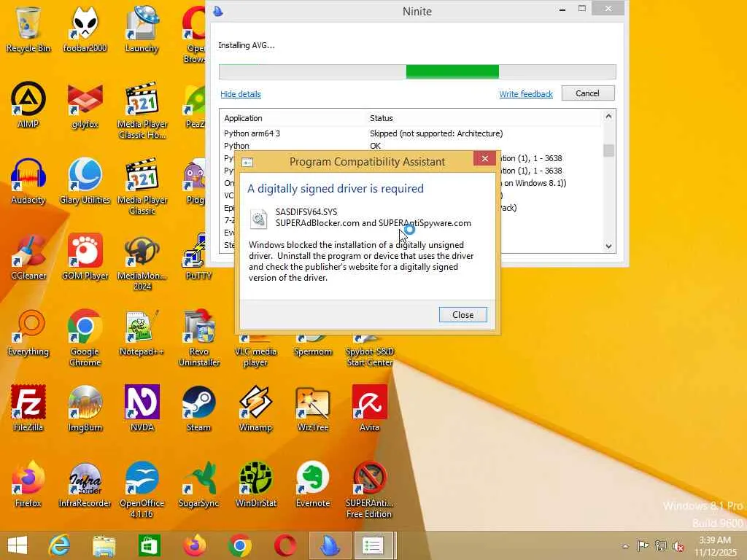Select the Winamp desktop icon
747x560 pixels.
(255, 408)
